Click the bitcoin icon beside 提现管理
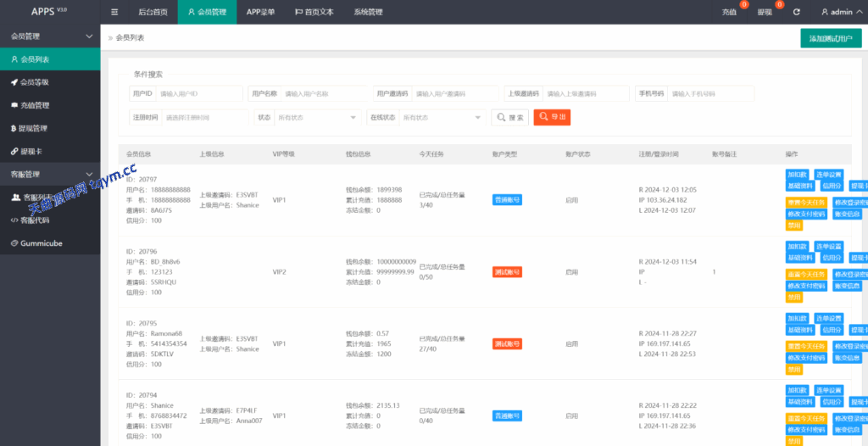Image resolution: width=868 pixels, height=446 pixels. (x=14, y=128)
